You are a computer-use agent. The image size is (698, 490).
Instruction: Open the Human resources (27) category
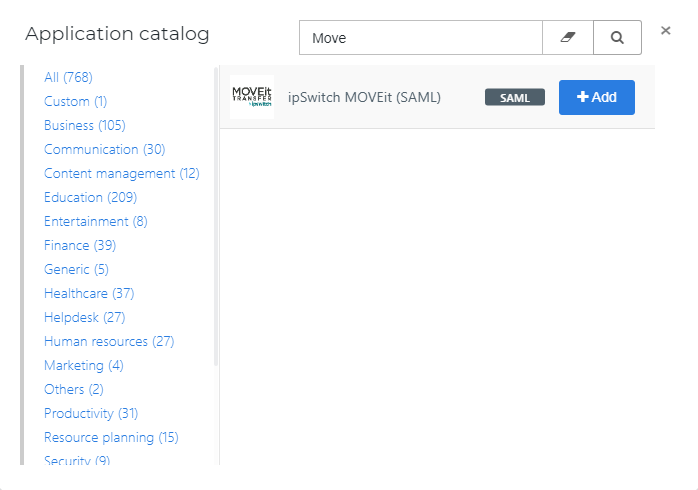coord(109,342)
